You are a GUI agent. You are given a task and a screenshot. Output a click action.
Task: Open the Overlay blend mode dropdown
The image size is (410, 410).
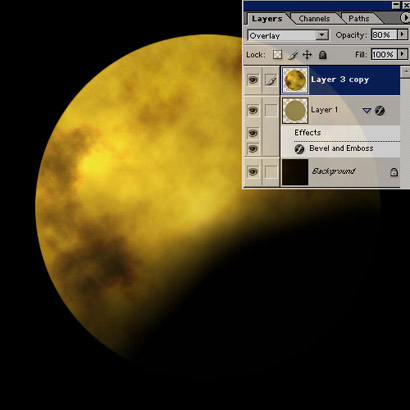click(x=288, y=35)
